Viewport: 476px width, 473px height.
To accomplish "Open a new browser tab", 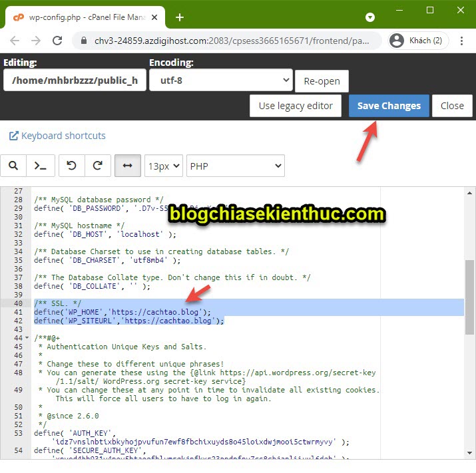I will click(x=180, y=17).
